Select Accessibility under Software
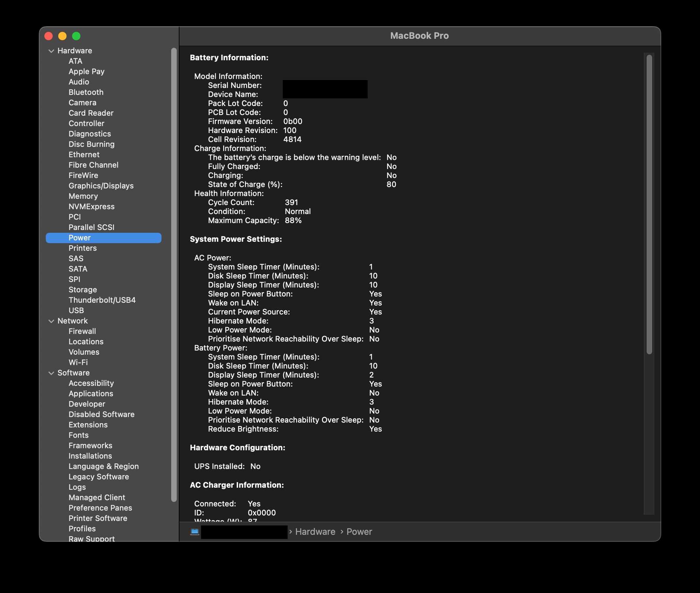Viewport: 700px width, 593px height. point(91,383)
